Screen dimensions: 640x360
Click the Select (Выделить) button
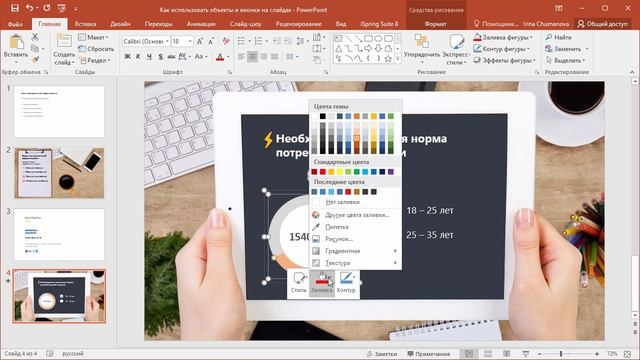point(565,60)
